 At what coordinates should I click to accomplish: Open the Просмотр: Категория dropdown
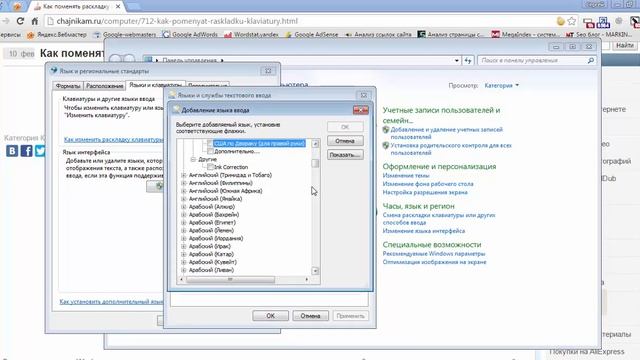click(x=502, y=85)
